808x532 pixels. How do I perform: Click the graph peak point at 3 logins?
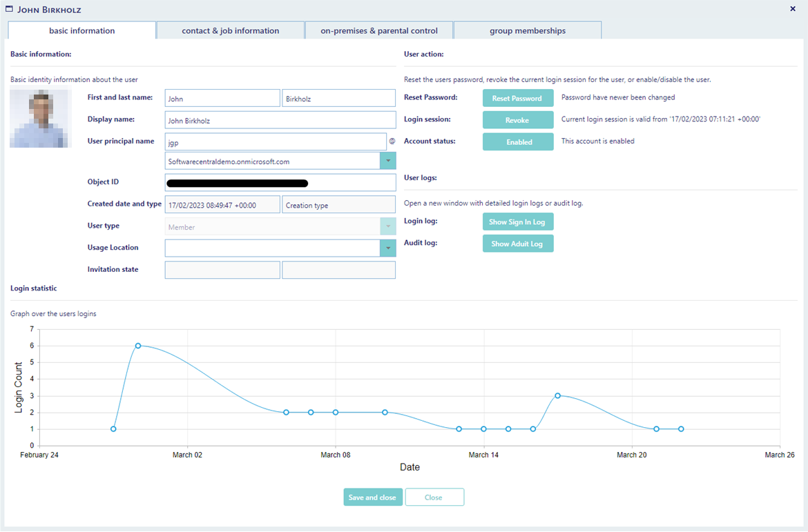click(557, 395)
